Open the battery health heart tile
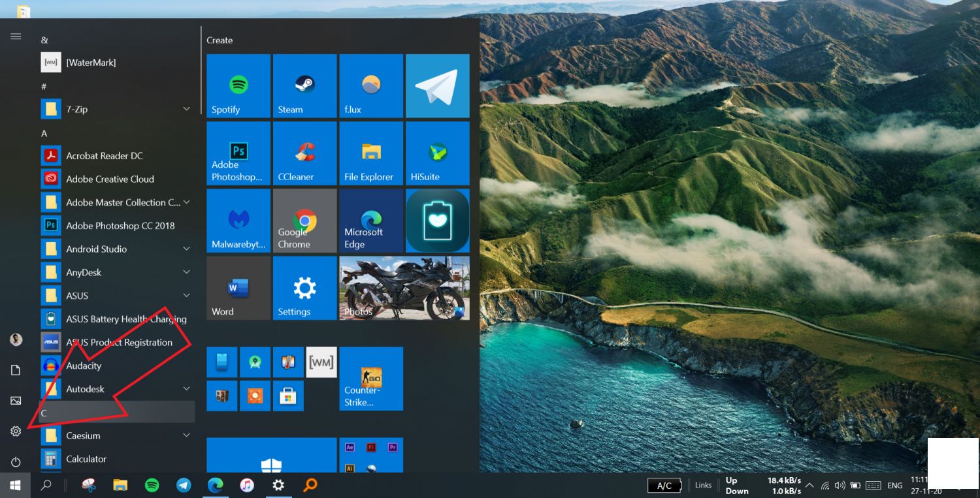Screen dimensions: 980x498 (438, 221)
